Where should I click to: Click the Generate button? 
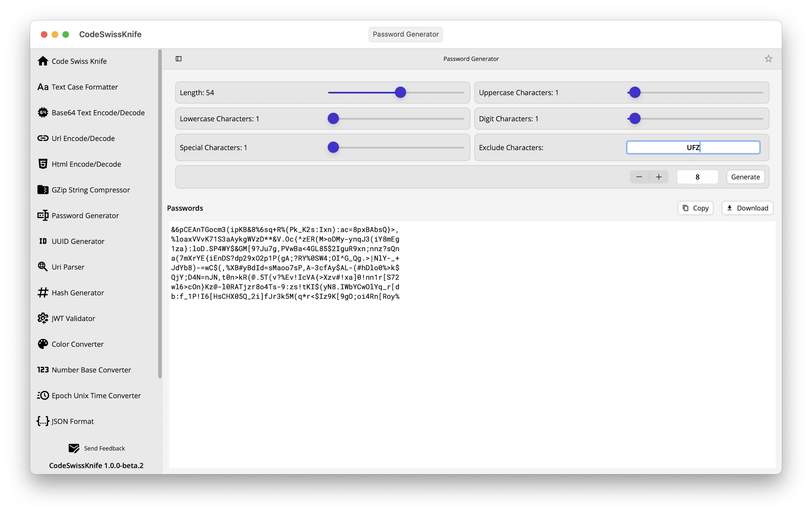click(x=745, y=177)
